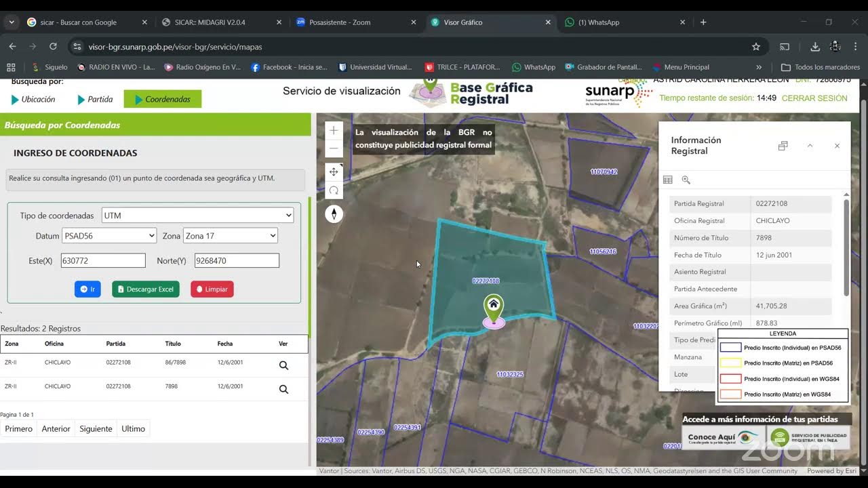This screenshot has height=488, width=868.
Task: Open the Chrome apps grid icon
Action: click(11, 67)
